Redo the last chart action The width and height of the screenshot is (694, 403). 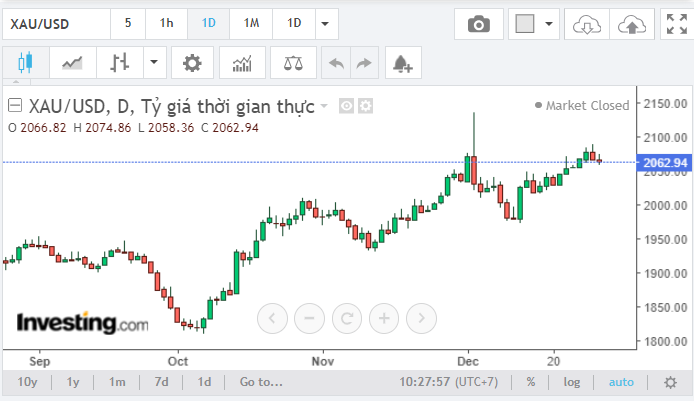pyautogui.click(x=364, y=63)
